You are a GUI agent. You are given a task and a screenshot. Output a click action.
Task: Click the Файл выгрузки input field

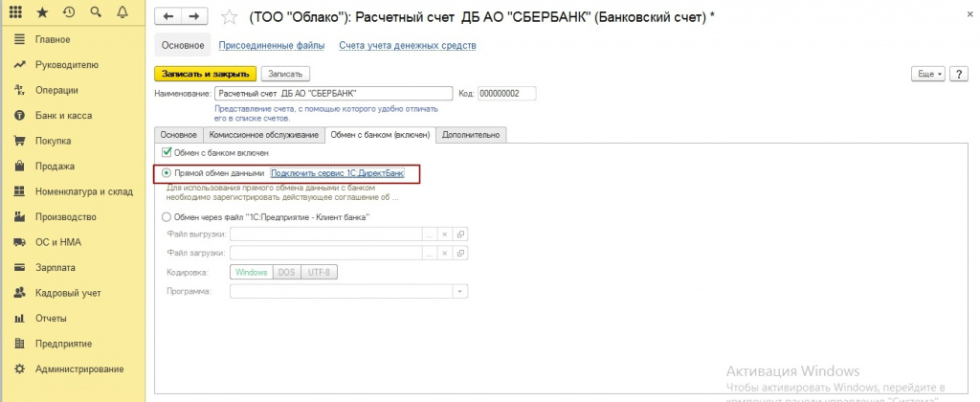[327, 234]
